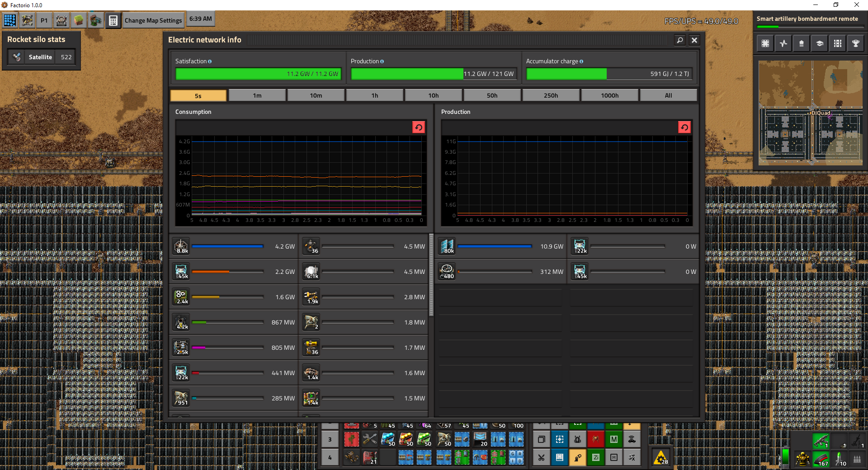
Task: Select the power armor slot
Action: [x=803, y=458]
